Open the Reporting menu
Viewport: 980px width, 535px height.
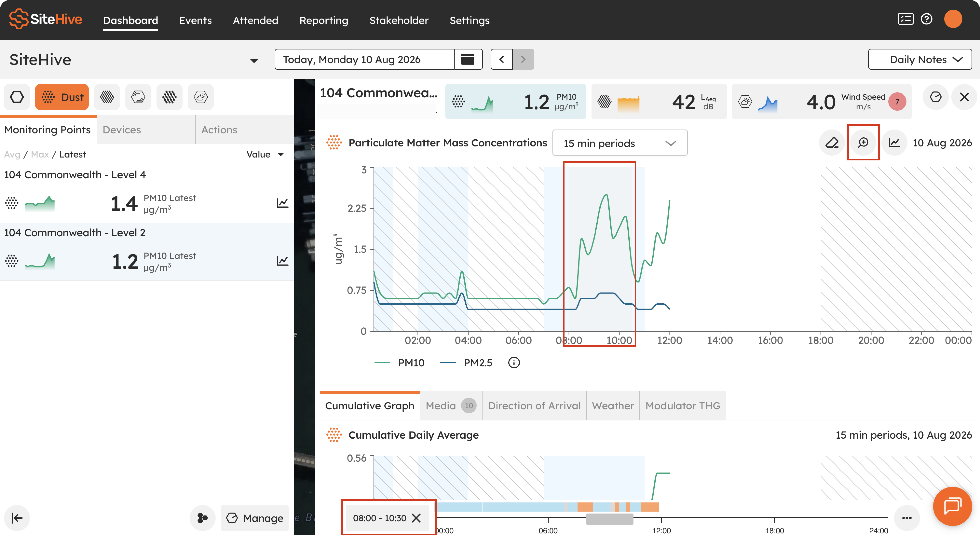pos(324,20)
